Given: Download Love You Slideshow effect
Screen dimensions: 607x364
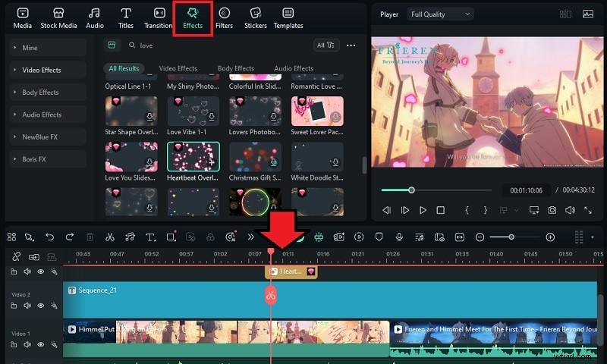Looking at the screenshot, I should pos(149,162).
